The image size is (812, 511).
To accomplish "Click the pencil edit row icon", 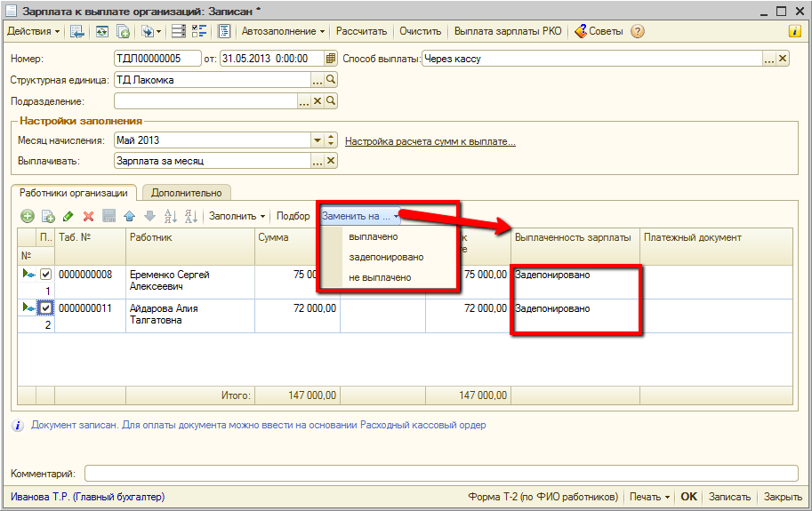I will pos(68,216).
